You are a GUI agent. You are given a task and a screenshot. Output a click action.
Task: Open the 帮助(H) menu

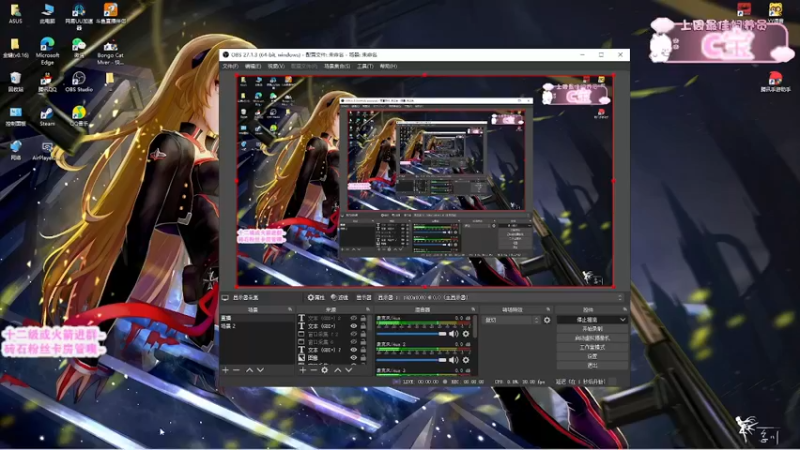point(388,66)
